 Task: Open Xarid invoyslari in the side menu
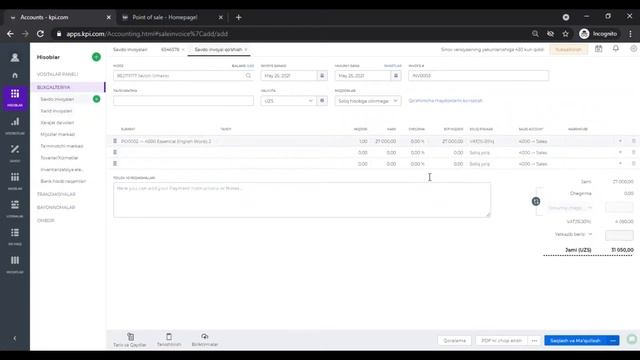pyautogui.click(x=56, y=111)
